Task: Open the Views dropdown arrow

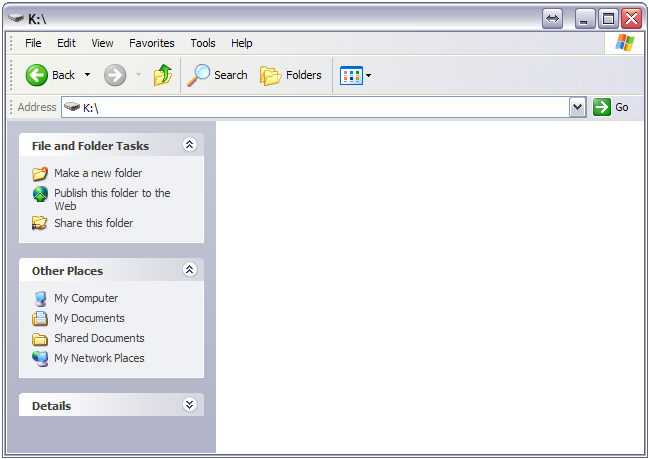Action: click(x=368, y=75)
